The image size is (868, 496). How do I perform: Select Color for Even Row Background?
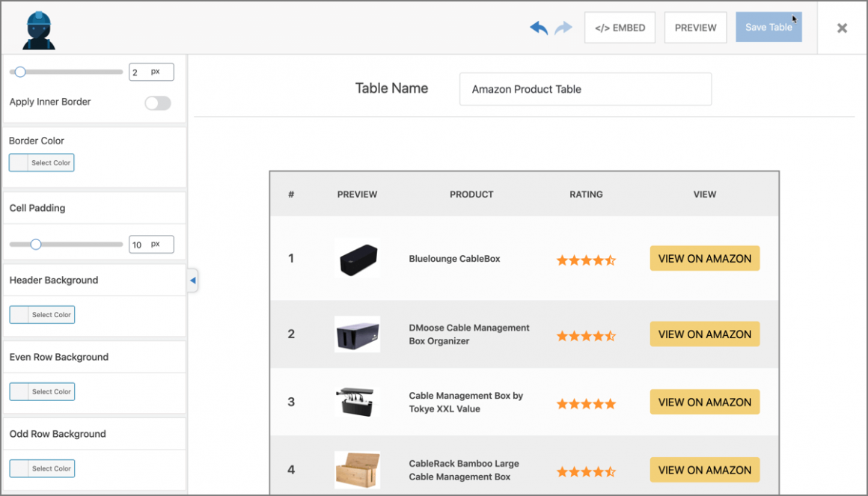[x=42, y=391]
